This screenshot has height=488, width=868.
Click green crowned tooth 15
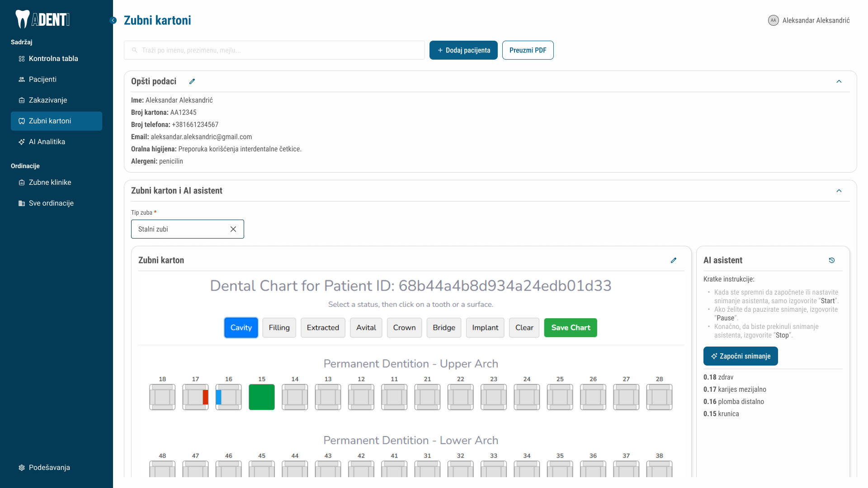pyautogui.click(x=262, y=397)
